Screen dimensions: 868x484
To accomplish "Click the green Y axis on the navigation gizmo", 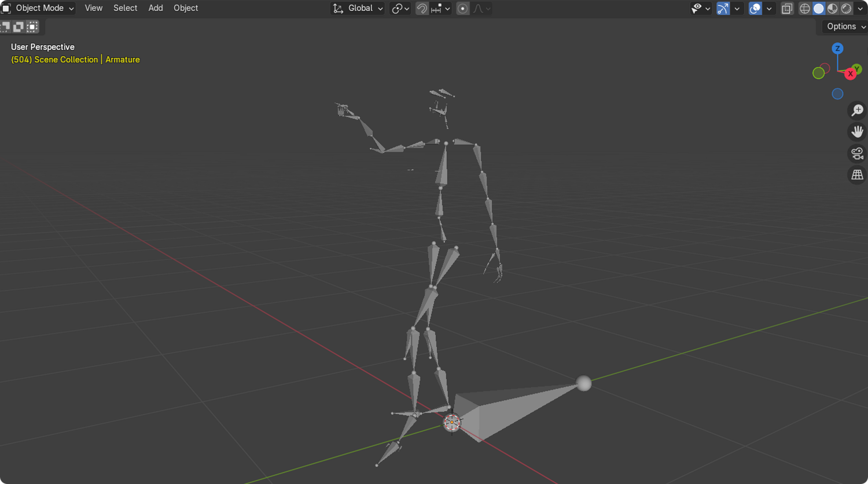I will click(x=856, y=69).
